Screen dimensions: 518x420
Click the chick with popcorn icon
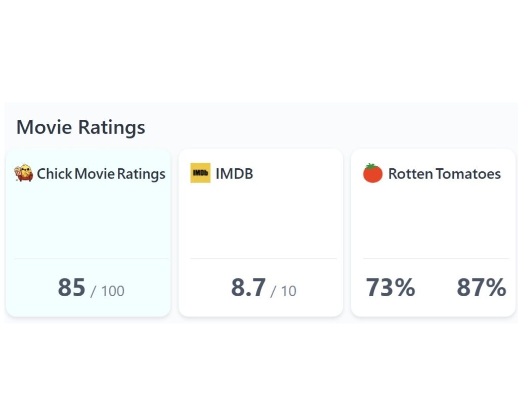pos(23,173)
